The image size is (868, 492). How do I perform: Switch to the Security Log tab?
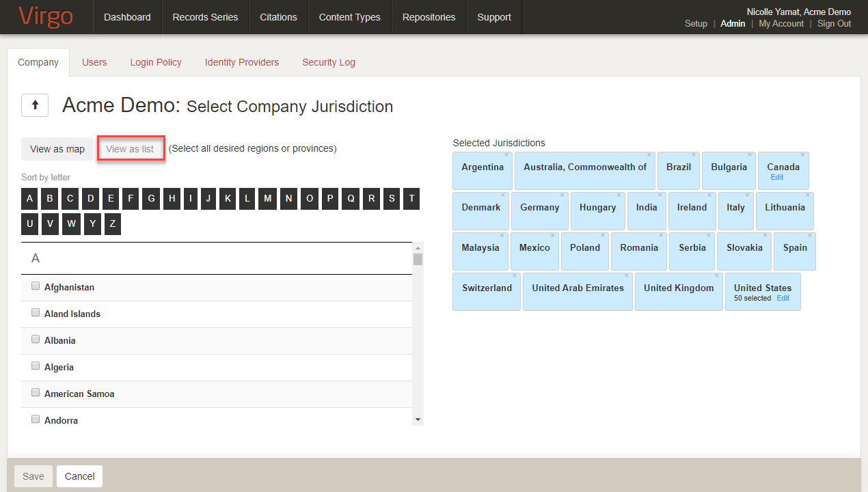329,62
